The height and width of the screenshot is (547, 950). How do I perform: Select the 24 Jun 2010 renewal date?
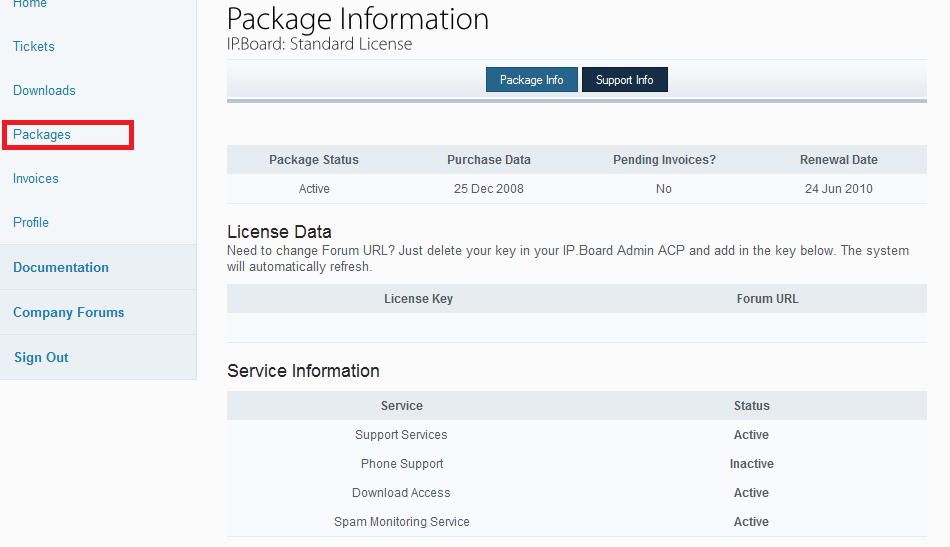click(x=839, y=189)
